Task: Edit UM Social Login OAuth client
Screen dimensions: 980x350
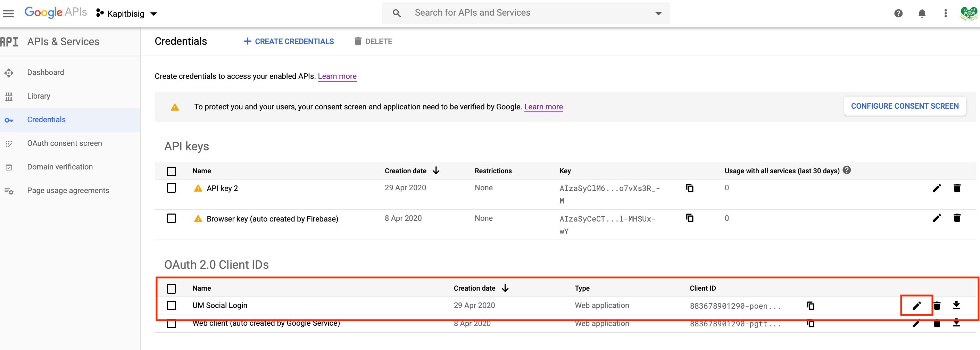Action: [x=916, y=306]
